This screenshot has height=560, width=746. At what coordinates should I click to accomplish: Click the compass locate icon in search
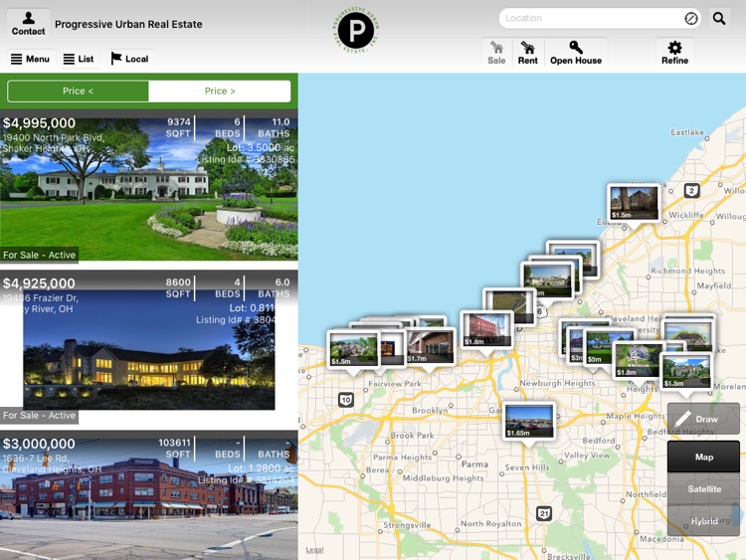[691, 19]
